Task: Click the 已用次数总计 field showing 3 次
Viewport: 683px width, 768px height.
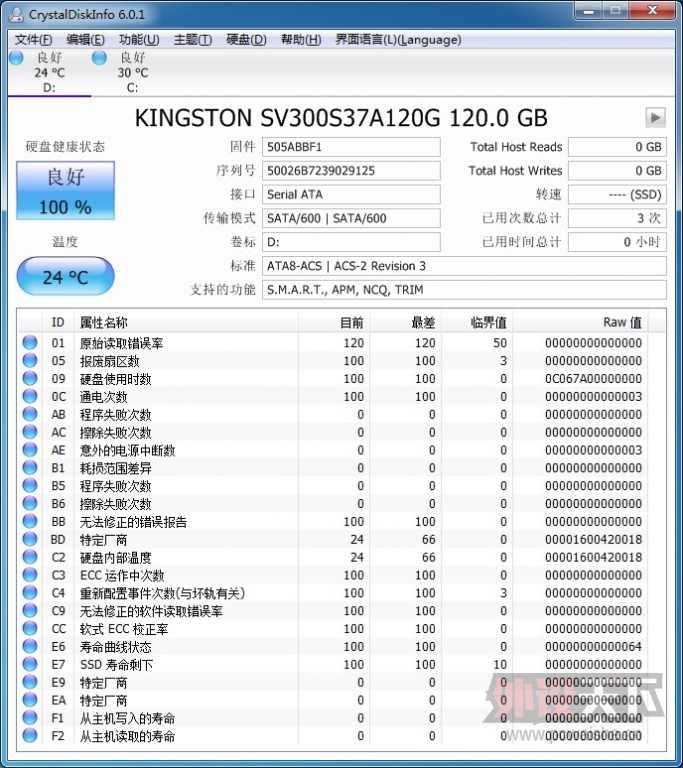Action: coord(617,218)
